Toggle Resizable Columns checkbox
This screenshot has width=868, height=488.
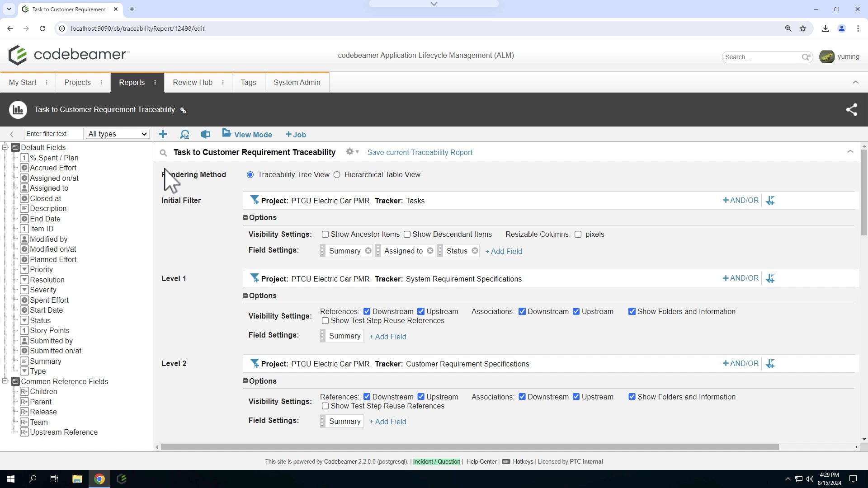578,235
